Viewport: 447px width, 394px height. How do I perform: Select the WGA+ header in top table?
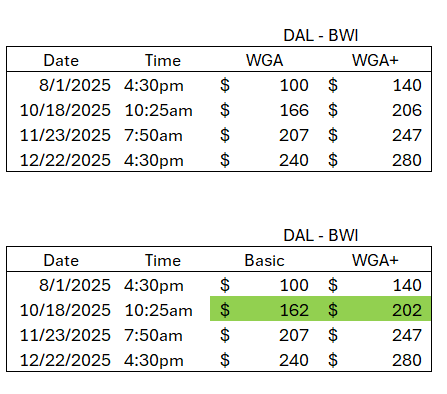pyautogui.click(x=375, y=60)
